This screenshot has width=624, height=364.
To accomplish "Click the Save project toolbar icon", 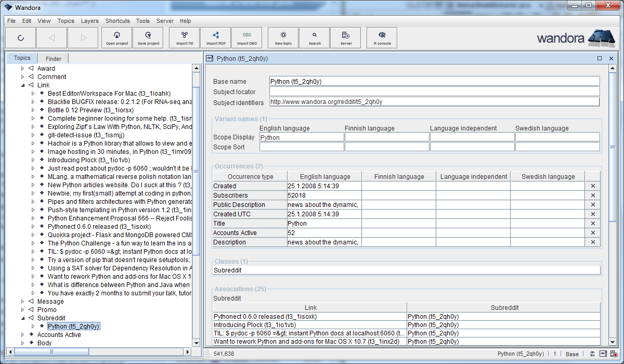I will point(148,37).
